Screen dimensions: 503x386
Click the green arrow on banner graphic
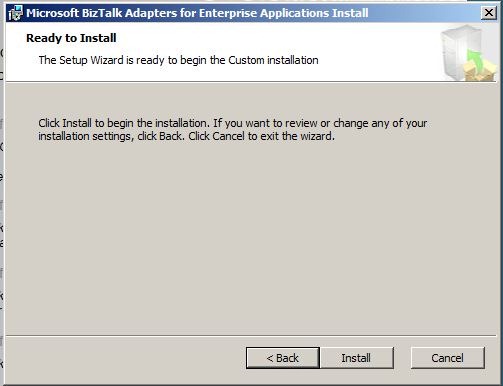tap(475, 59)
